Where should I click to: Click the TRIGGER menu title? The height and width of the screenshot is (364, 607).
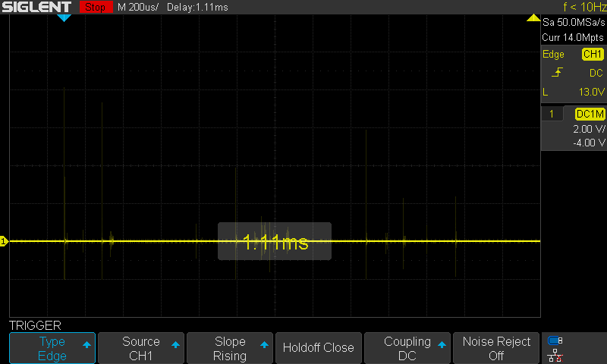[x=35, y=325]
